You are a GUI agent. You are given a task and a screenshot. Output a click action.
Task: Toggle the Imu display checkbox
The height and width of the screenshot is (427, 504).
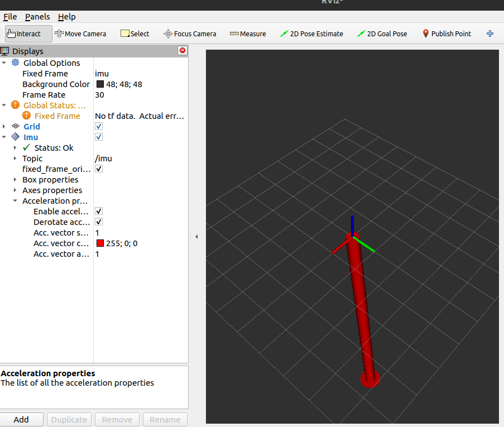coord(99,137)
